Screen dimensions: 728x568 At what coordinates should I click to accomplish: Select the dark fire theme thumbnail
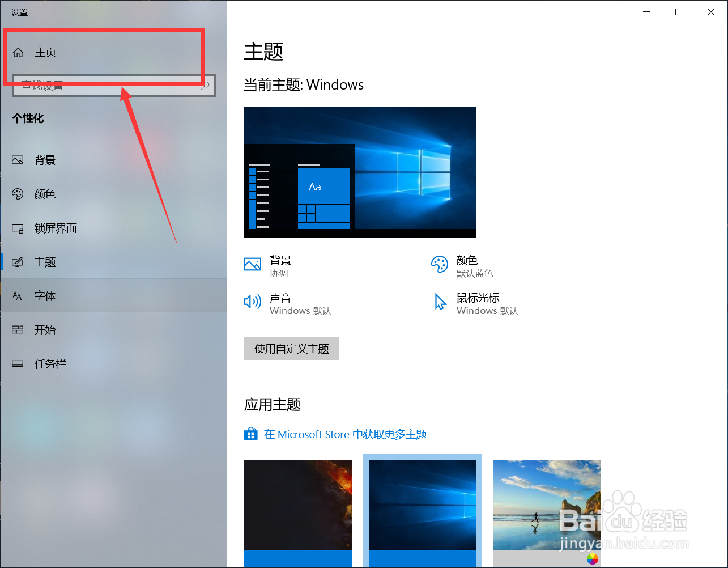[298, 514]
